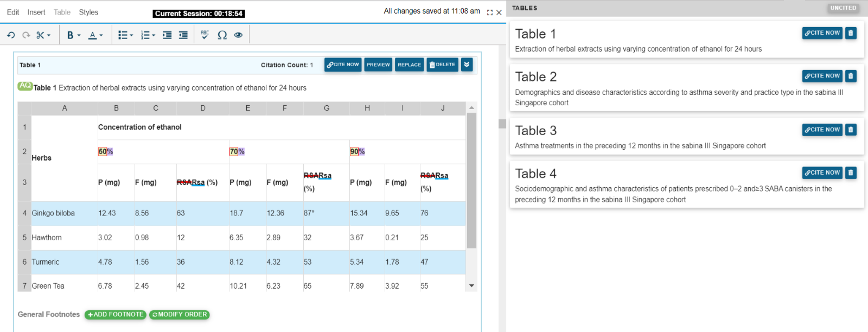Click the tracked-change '50%' cell
Image resolution: width=868 pixels, height=332 pixels.
[x=163, y=152]
